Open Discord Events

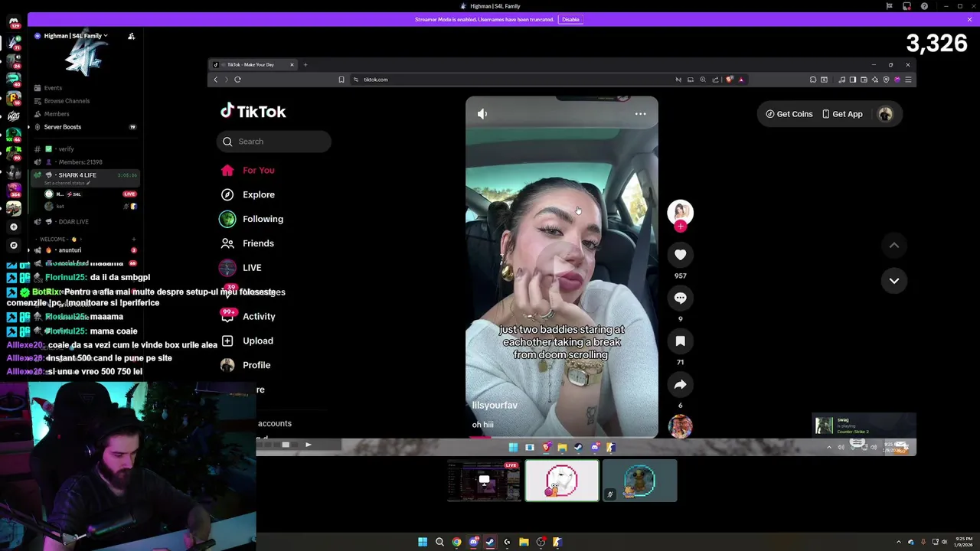point(53,88)
